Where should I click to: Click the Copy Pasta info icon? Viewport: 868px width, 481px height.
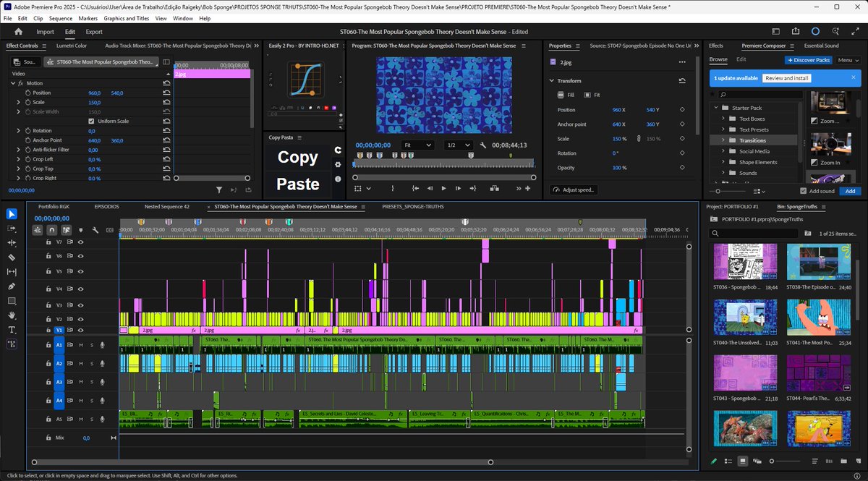(337, 179)
